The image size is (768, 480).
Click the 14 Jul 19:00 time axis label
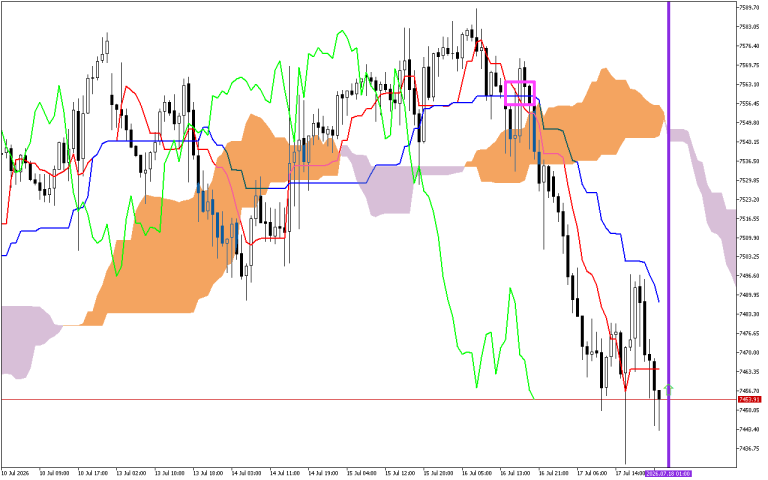tap(323, 474)
